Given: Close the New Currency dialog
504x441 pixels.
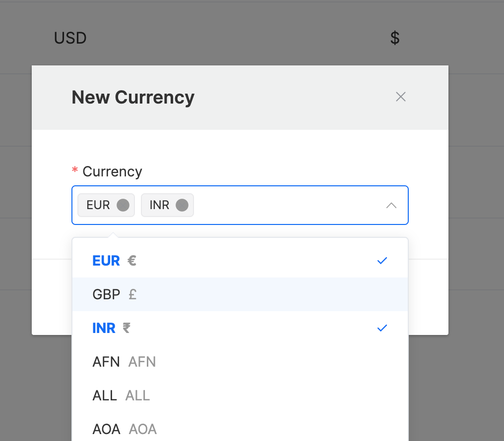Looking at the screenshot, I should 400,97.
